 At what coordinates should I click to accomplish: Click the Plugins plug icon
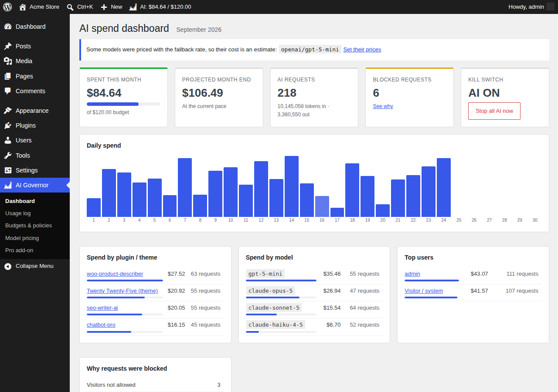8,125
